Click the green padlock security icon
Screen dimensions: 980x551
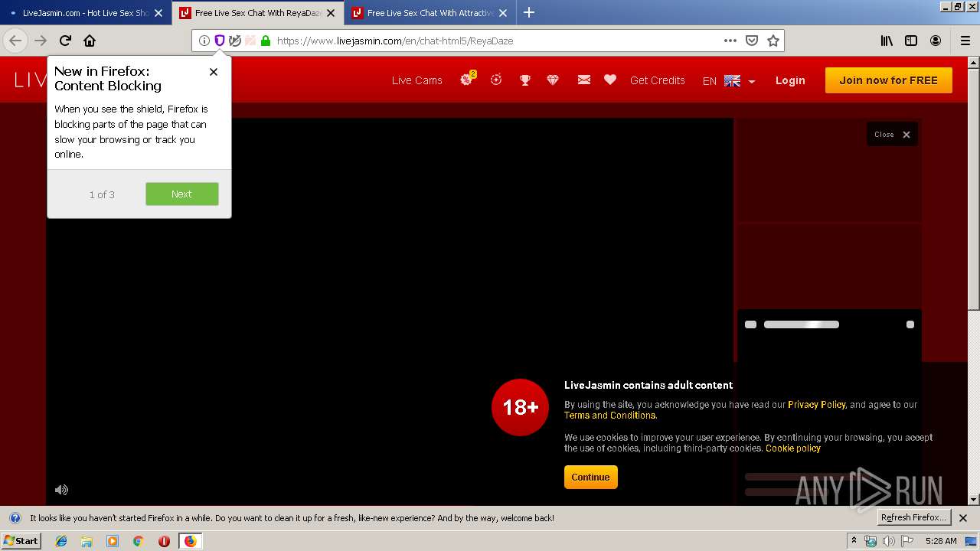pos(266,41)
